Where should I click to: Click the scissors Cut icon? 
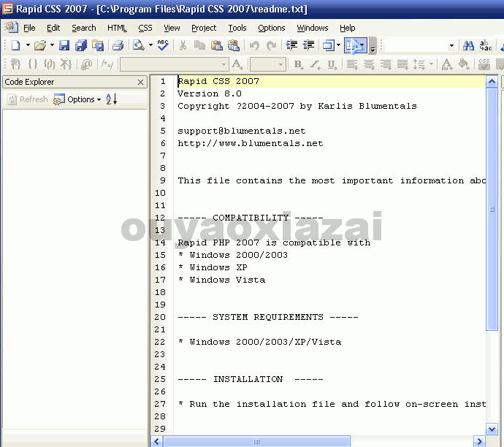point(183,45)
